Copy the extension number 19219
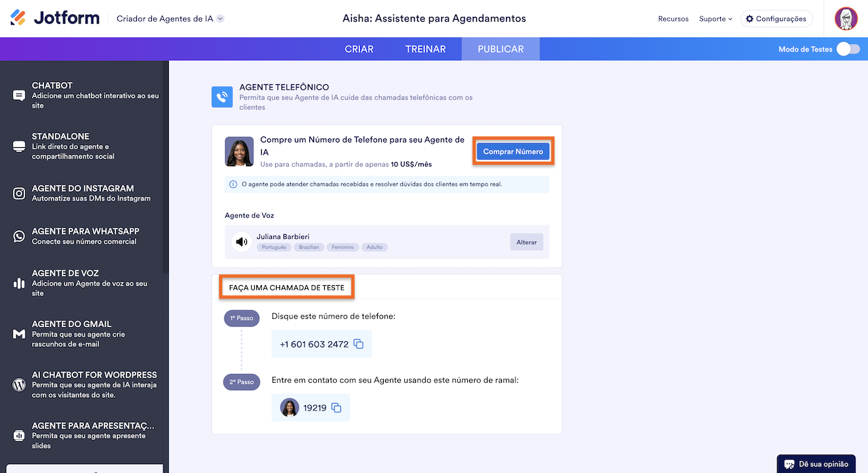868x473 pixels. tap(336, 408)
